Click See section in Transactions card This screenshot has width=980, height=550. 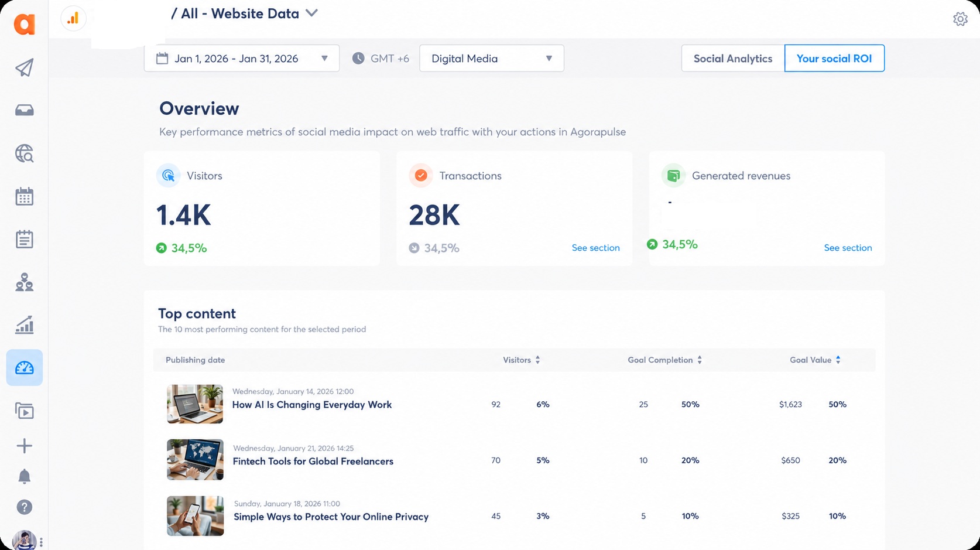595,248
